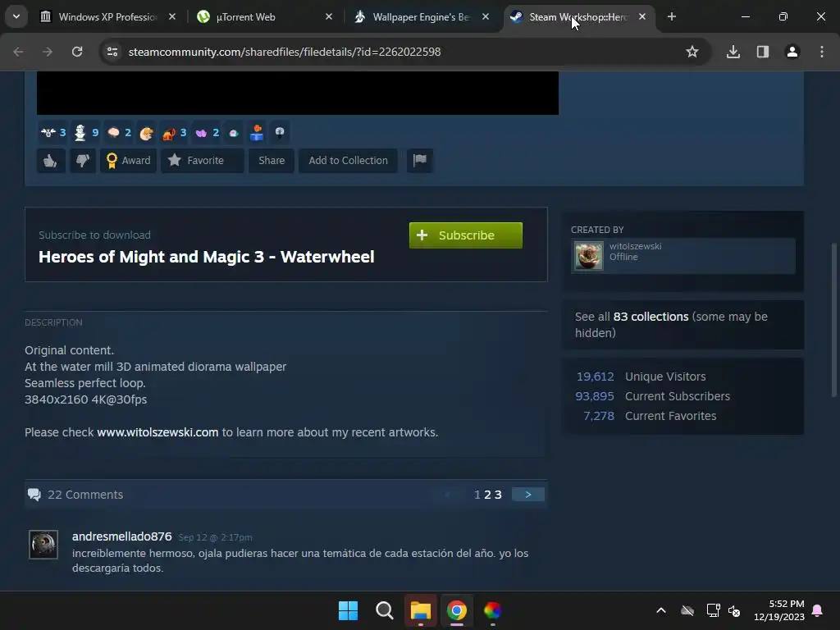Open witolszewski creator profile
This screenshot has width=840, height=630.
(635, 246)
